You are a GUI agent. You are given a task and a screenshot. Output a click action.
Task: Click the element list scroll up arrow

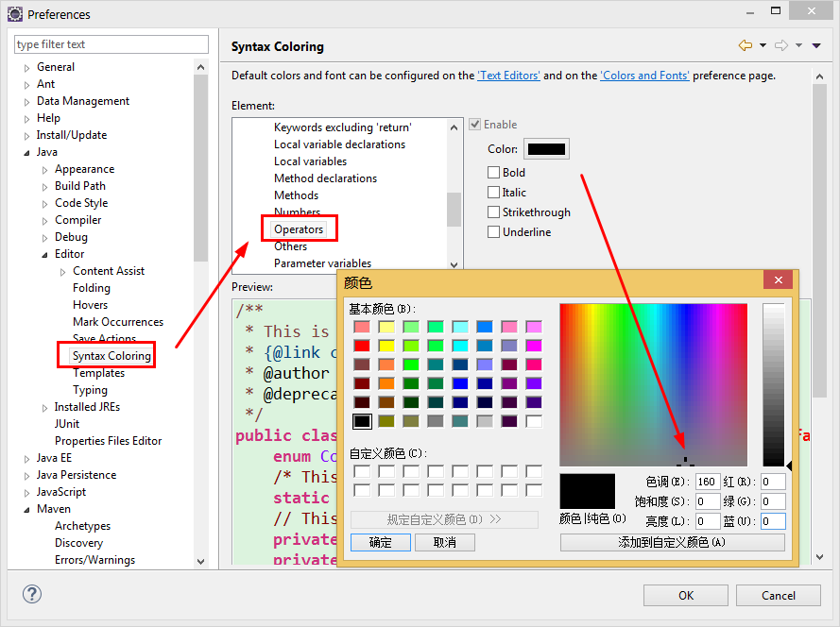[x=454, y=127]
